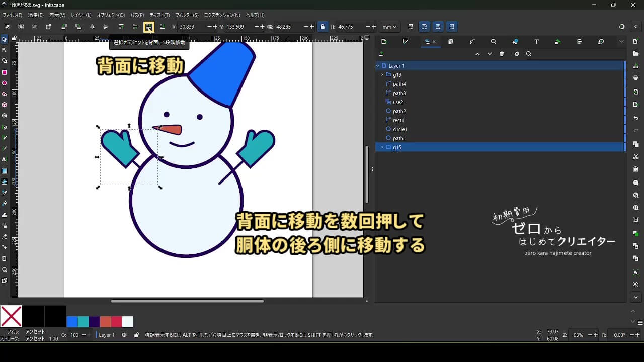Click the undo arrow in the commands bar
Screen dimensions: 644x362
pos(636,118)
